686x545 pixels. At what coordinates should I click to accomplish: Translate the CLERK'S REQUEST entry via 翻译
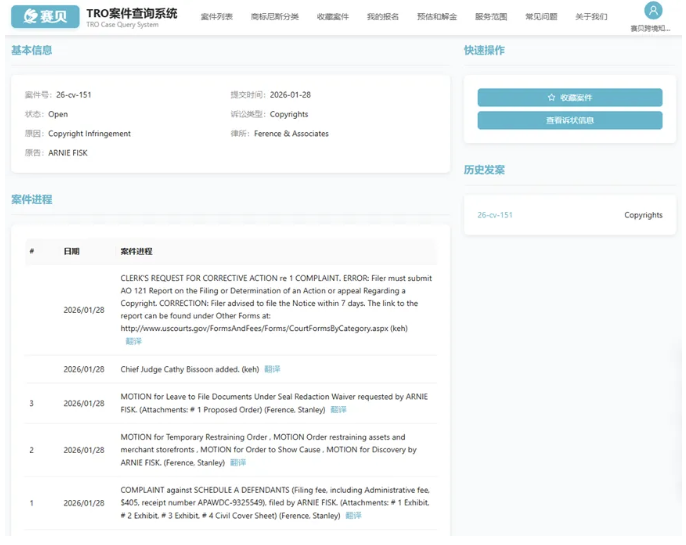click(133, 341)
